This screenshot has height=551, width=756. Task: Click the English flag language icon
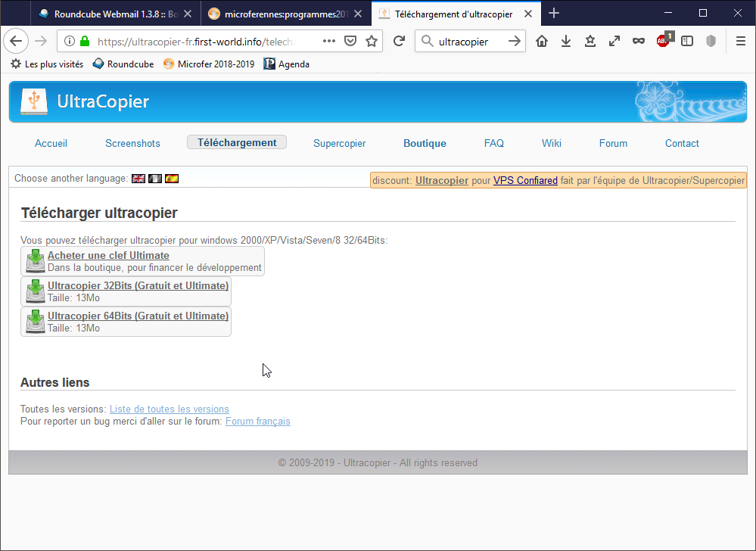(x=138, y=179)
